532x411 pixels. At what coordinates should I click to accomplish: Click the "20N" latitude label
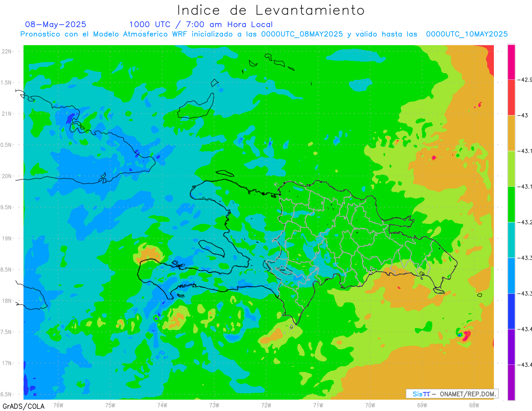tap(7, 176)
